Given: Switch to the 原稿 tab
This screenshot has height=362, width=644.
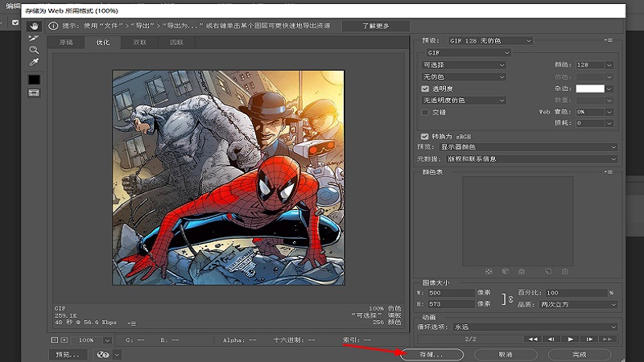Looking at the screenshot, I should click(66, 43).
